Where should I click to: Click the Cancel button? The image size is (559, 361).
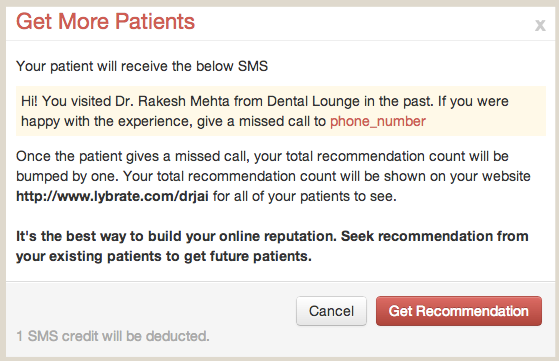click(x=331, y=311)
